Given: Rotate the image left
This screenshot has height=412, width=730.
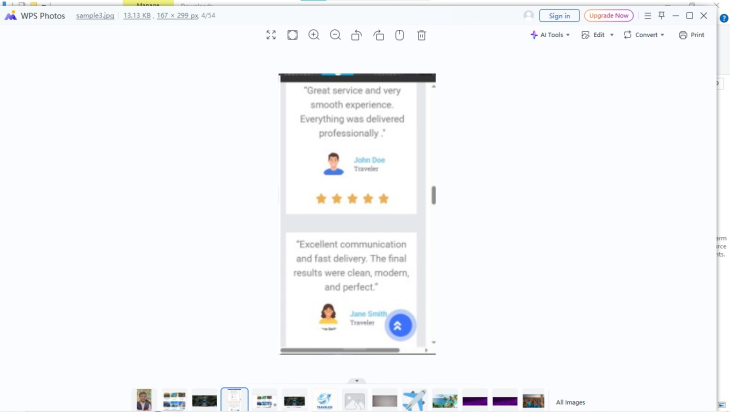Looking at the screenshot, I should pos(356,35).
